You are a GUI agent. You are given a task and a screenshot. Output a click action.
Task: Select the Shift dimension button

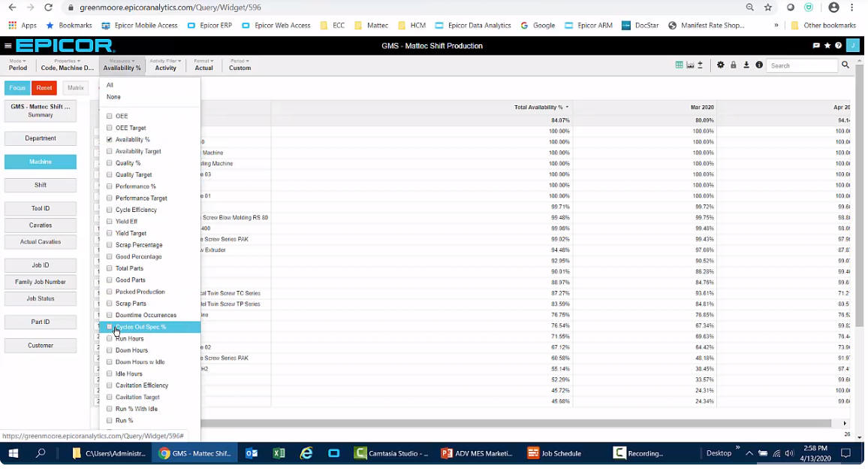point(41,185)
